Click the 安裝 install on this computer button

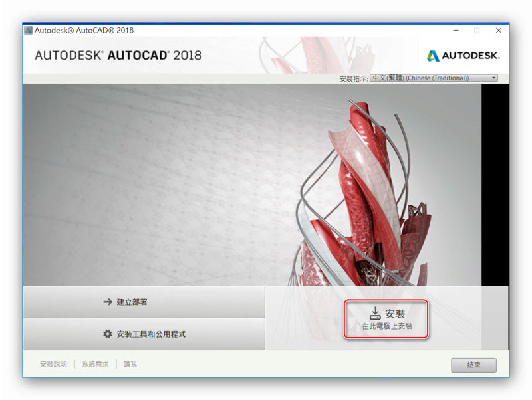[x=386, y=319]
